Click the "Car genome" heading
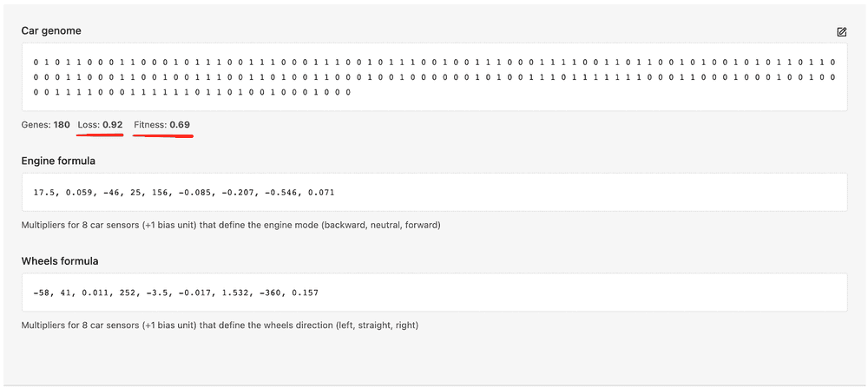The image size is (868, 388). pos(51,31)
